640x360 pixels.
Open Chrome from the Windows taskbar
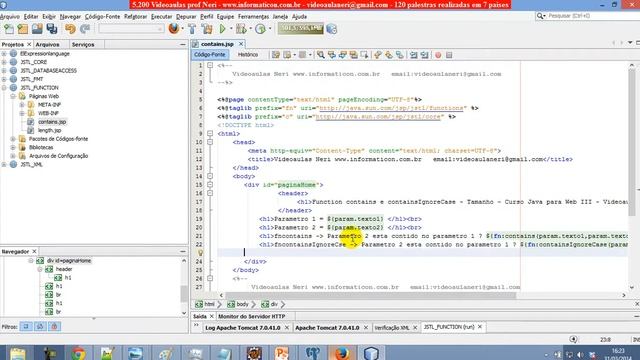tap(78, 353)
